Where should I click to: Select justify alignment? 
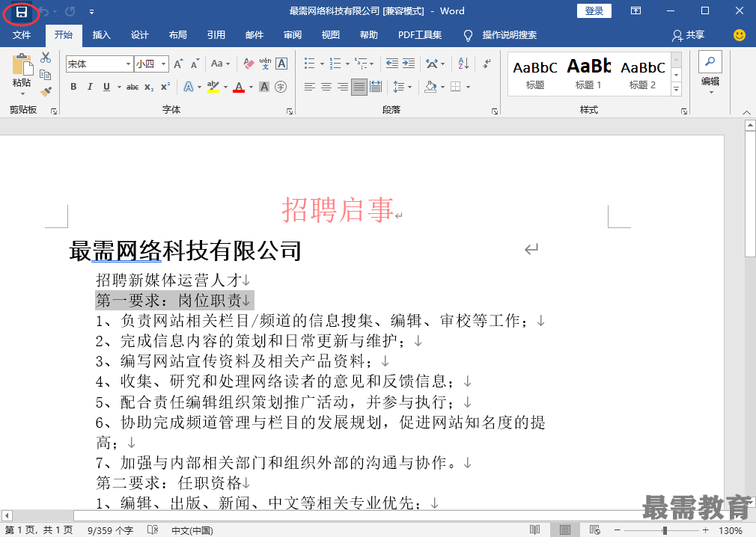pyautogui.click(x=359, y=87)
